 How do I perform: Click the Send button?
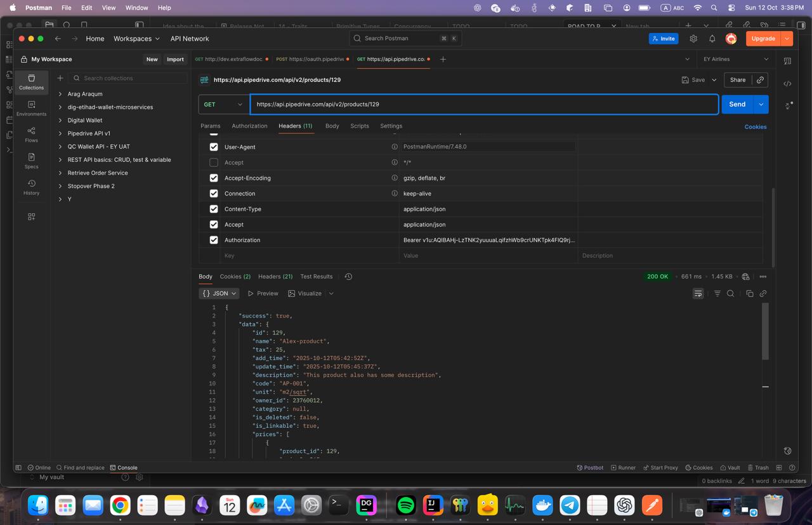[x=737, y=104]
